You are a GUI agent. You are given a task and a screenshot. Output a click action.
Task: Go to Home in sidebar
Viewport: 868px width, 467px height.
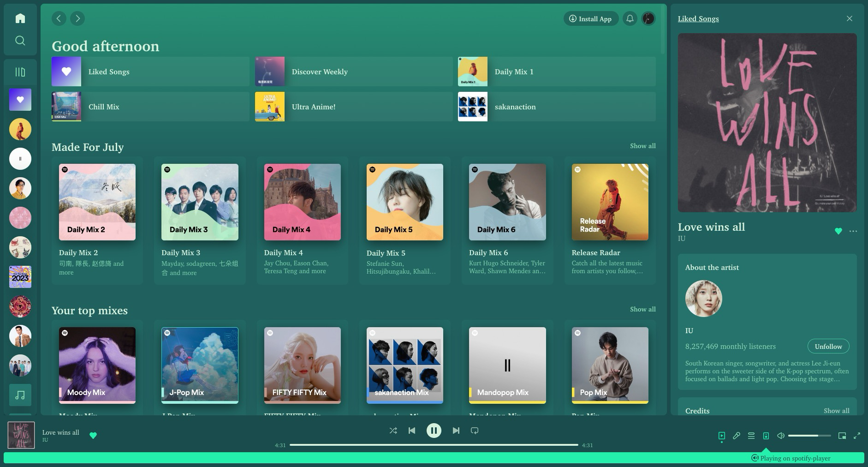point(20,18)
